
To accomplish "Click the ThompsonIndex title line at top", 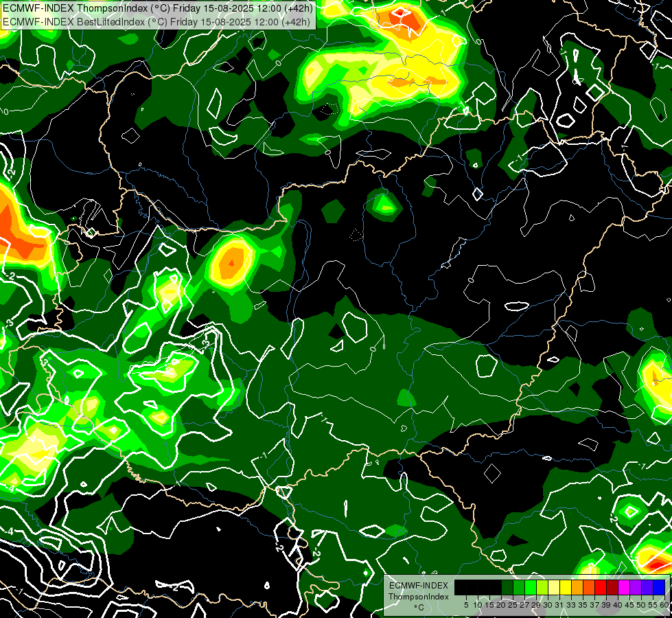I will tap(158, 8).
